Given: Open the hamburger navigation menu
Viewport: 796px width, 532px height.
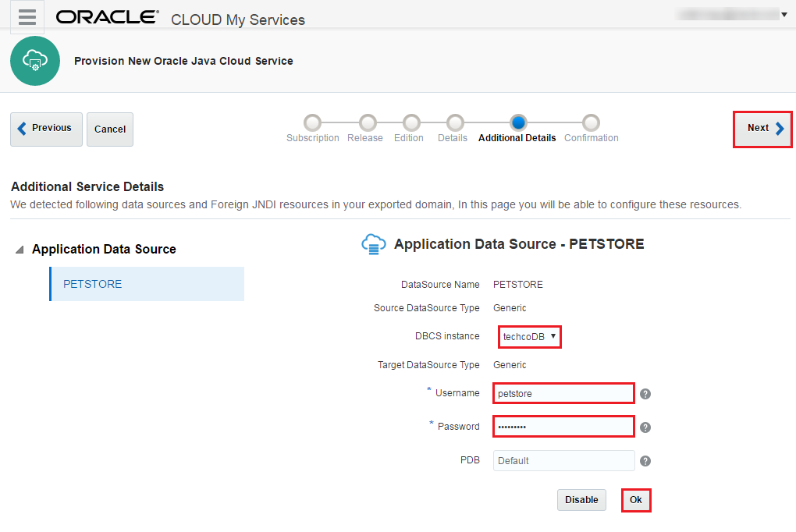Looking at the screenshot, I should 27,16.
